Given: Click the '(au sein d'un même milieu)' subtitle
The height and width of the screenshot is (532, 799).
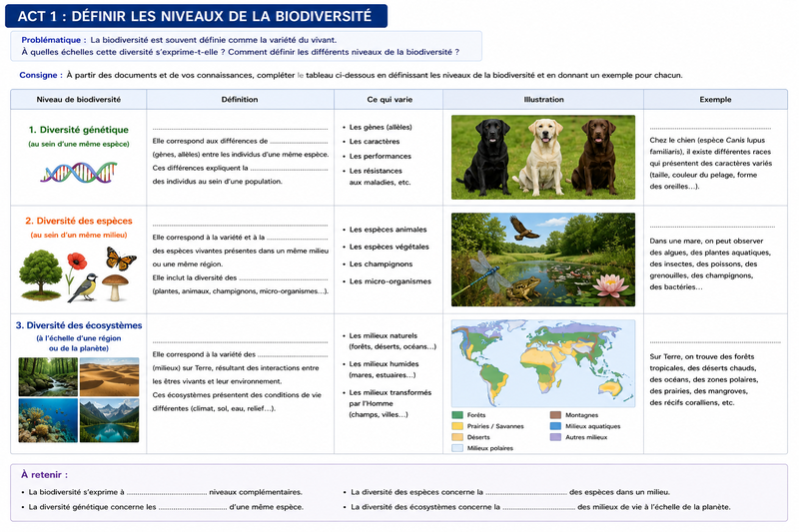Looking at the screenshot, I should point(79,236).
